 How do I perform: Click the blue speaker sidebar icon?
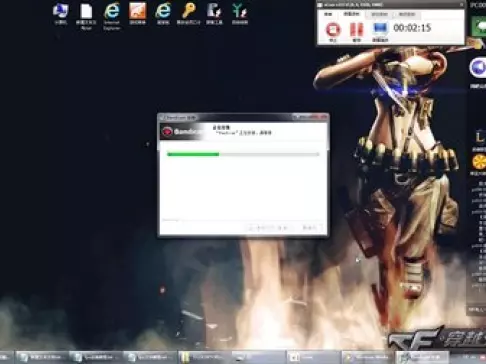point(479,68)
